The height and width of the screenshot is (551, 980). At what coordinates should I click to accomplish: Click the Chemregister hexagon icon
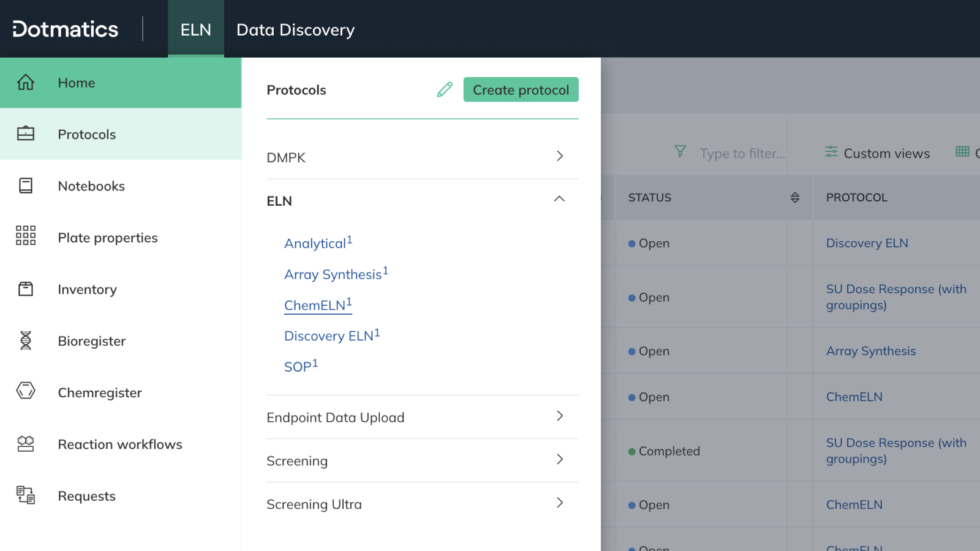pyautogui.click(x=26, y=391)
